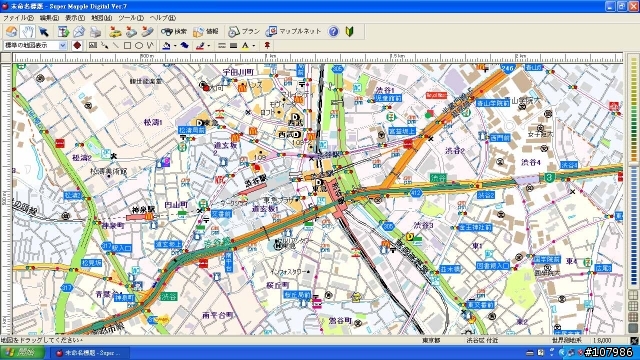
Task: Click the 円山町 label on map
Action: (176, 204)
